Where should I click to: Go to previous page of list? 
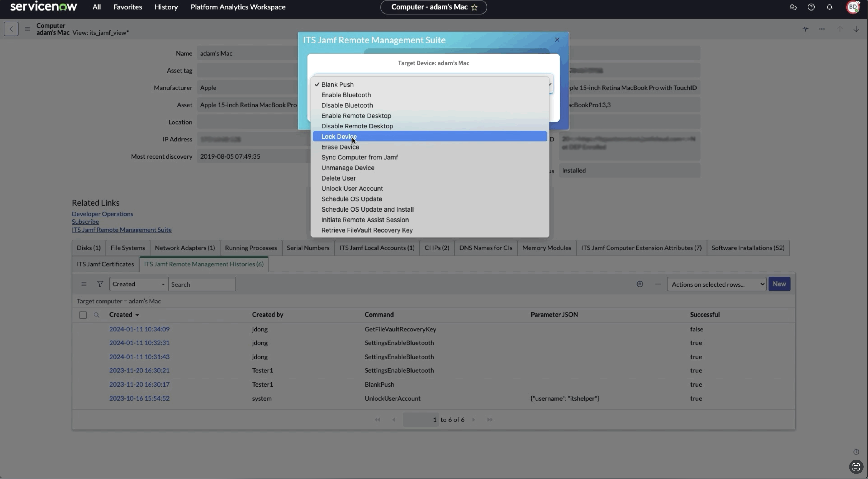click(x=394, y=420)
